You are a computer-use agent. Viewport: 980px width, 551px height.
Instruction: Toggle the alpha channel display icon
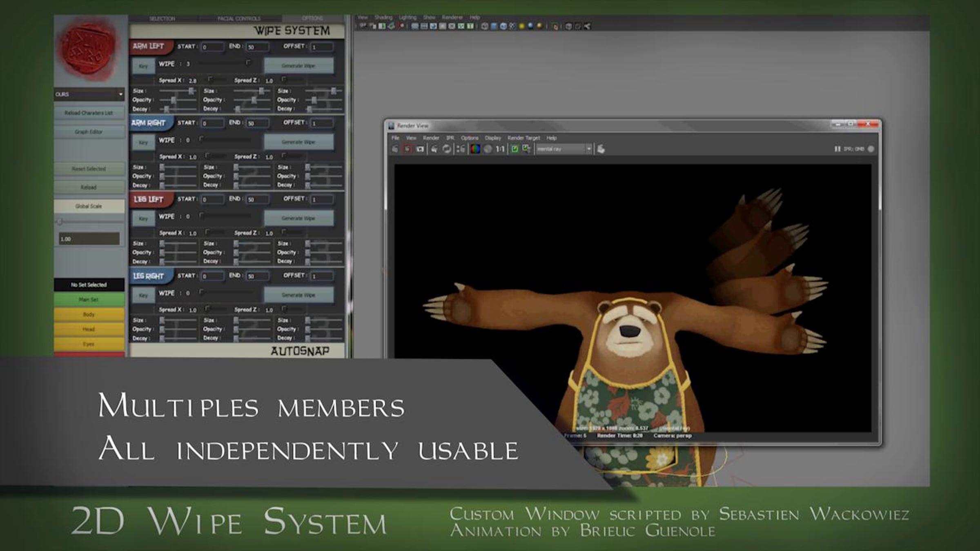pos(488,149)
